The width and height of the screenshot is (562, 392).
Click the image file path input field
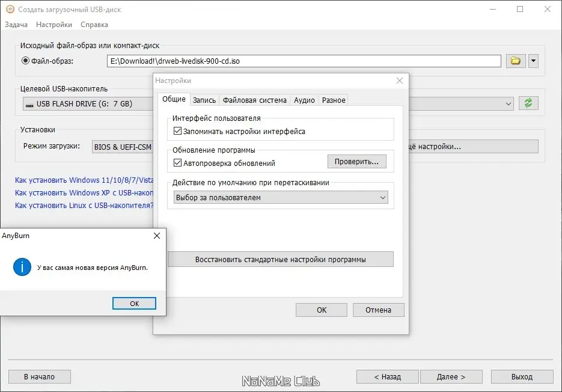coord(304,61)
